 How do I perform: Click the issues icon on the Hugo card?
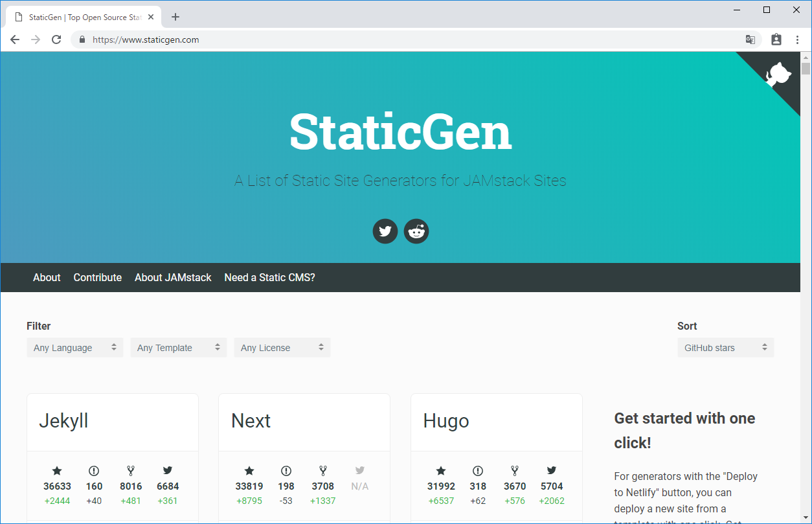[478, 471]
